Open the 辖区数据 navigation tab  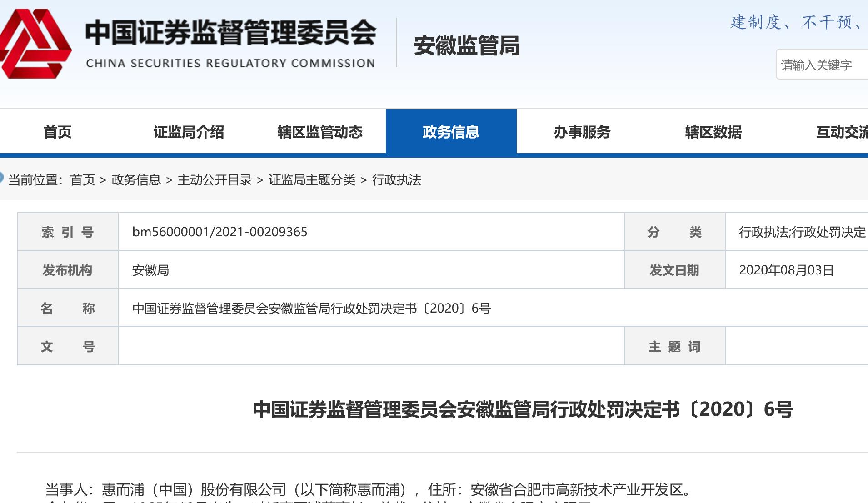pyautogui.click(x=713, y=132)
